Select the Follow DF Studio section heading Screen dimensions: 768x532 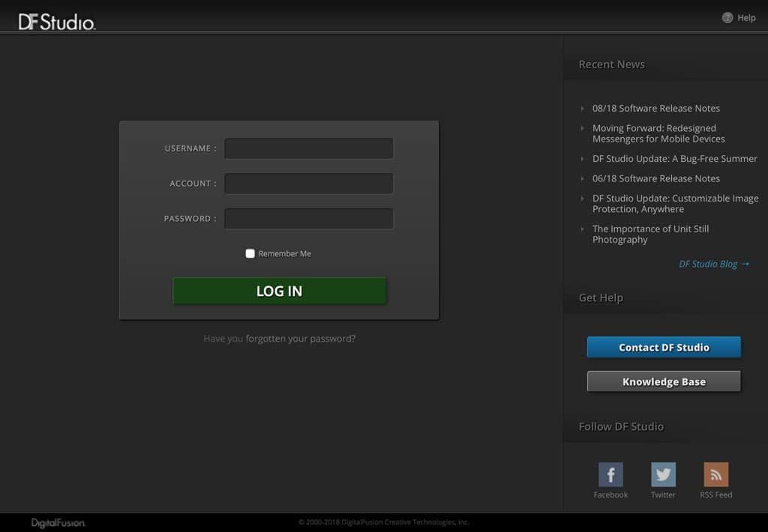tap(620, 426)
